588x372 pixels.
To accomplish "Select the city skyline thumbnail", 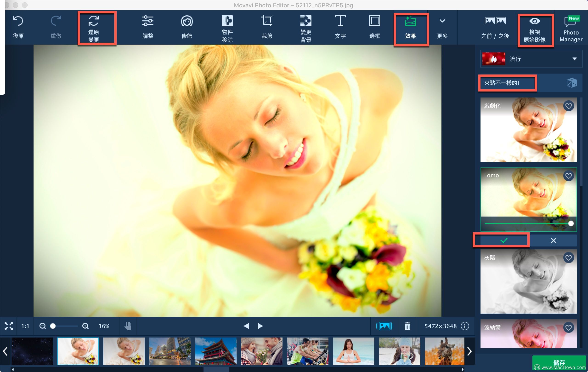I will 170,351.
